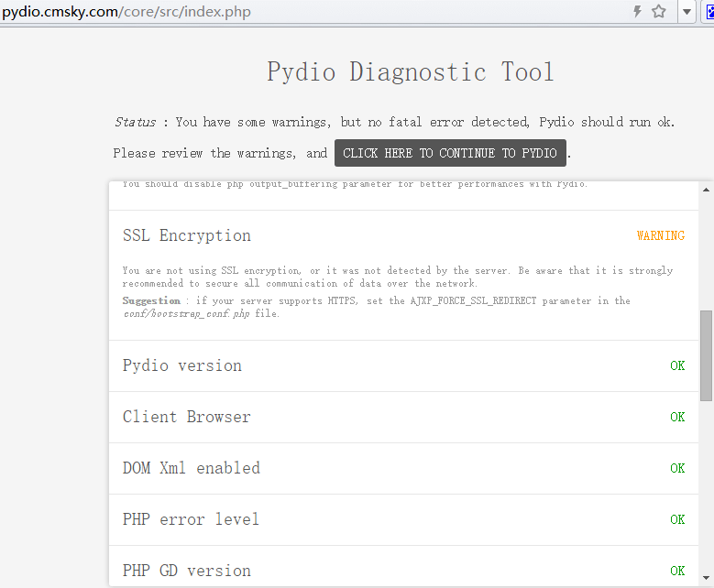Expand the Pydio version check row
The width and height of the screenshot is (714, 588).
pyautogui.click(x=403, y=366)
